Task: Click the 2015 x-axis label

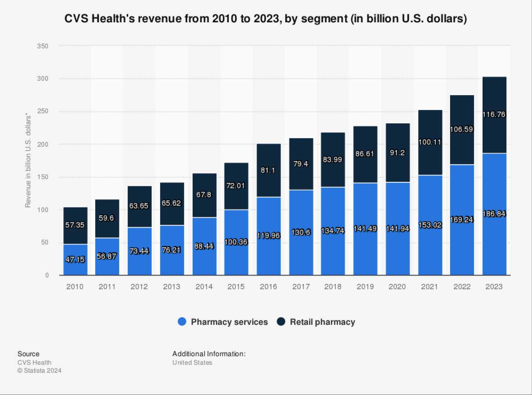Action: point(236,287)
